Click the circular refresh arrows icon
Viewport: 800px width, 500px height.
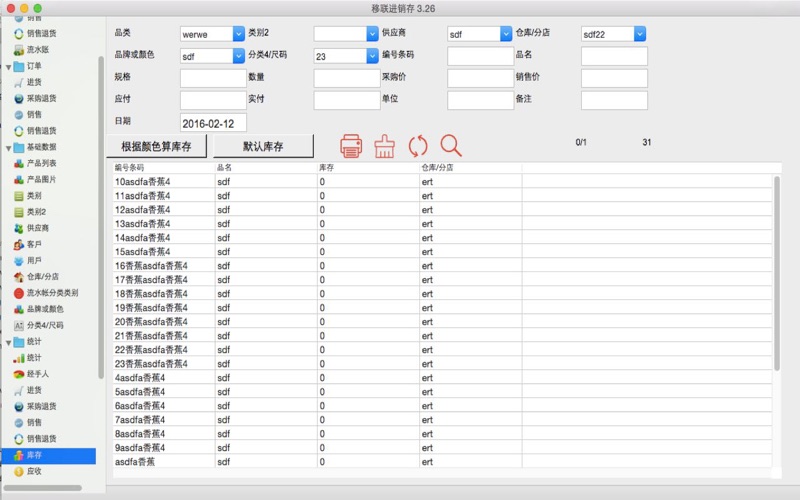coord(417,146)
